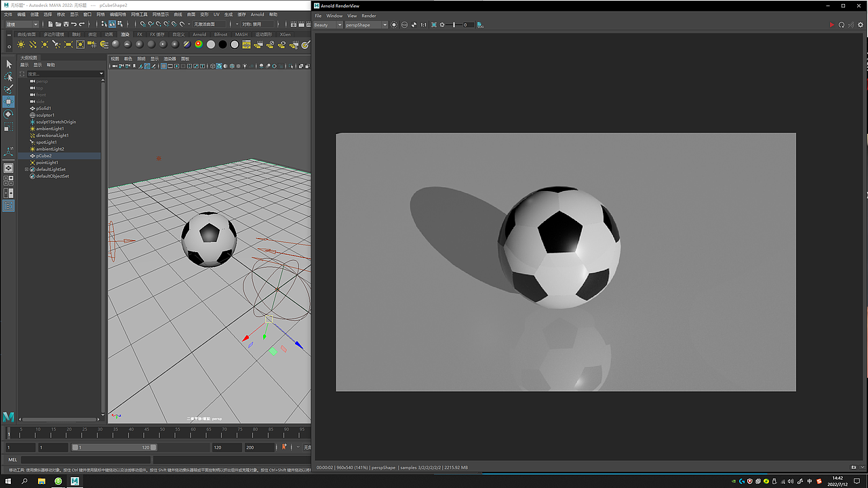The image size is (868, 488).
Task: Click the Maya new scene icon
Action: point(50,24)
